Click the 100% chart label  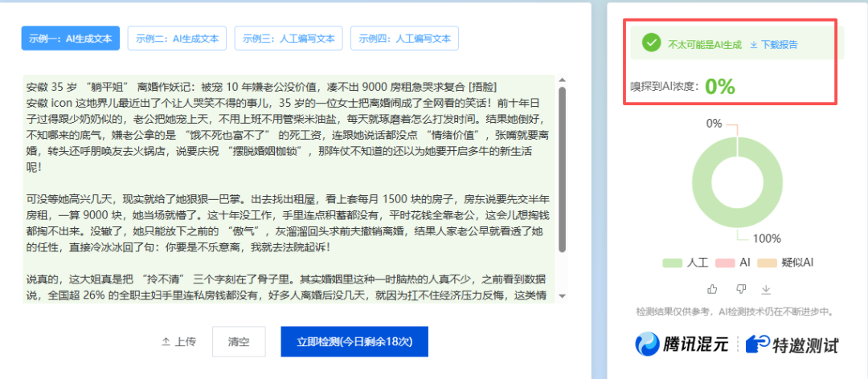point(767,239)
